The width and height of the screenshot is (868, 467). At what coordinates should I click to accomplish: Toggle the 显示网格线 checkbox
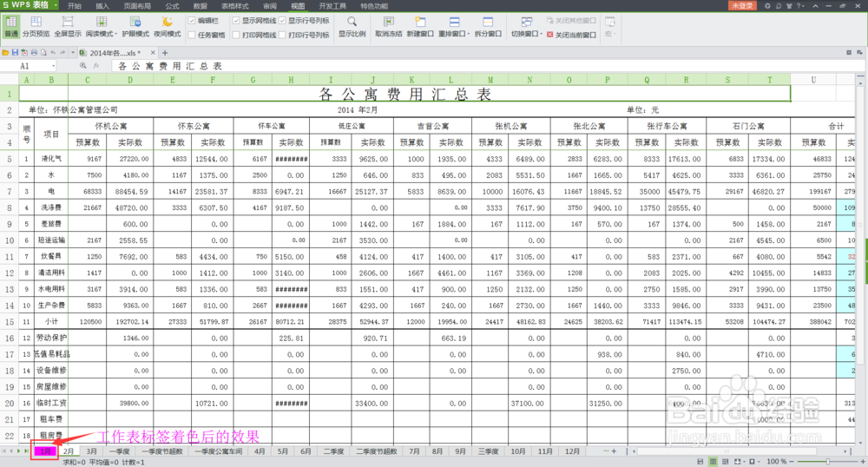click(236, 21)
